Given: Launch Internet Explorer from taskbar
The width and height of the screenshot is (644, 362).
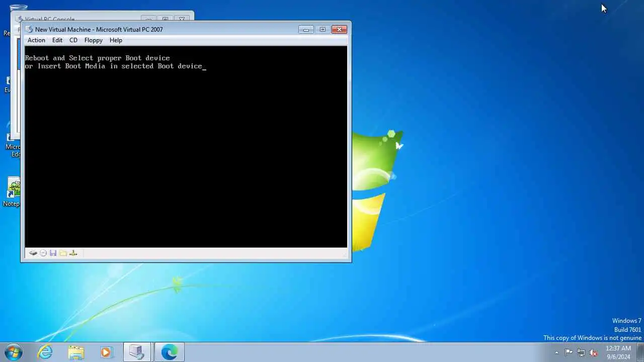Looking at the screenshot, I should click(45, 352).
